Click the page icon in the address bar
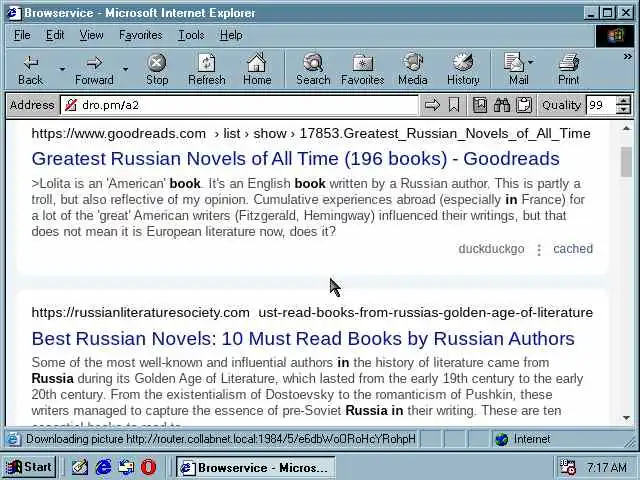 coord(71,105)
